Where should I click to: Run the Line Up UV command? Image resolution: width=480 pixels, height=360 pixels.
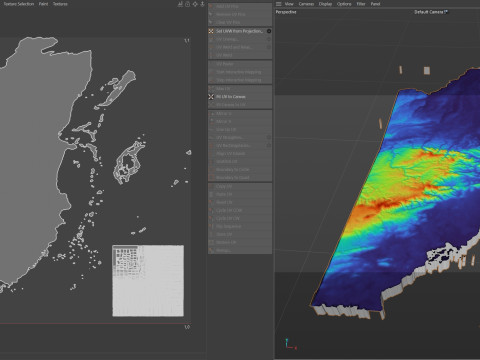tap(240, 130)
